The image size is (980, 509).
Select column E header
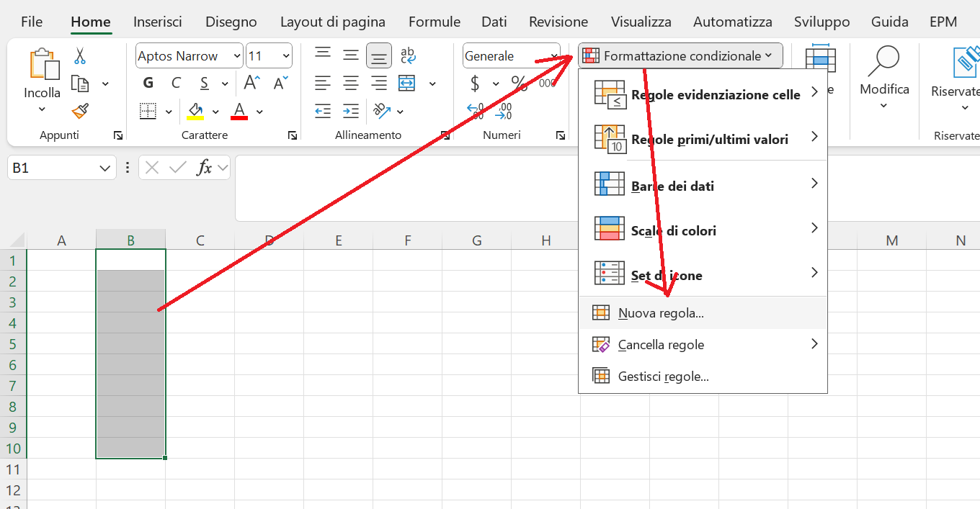coord(338,240)
